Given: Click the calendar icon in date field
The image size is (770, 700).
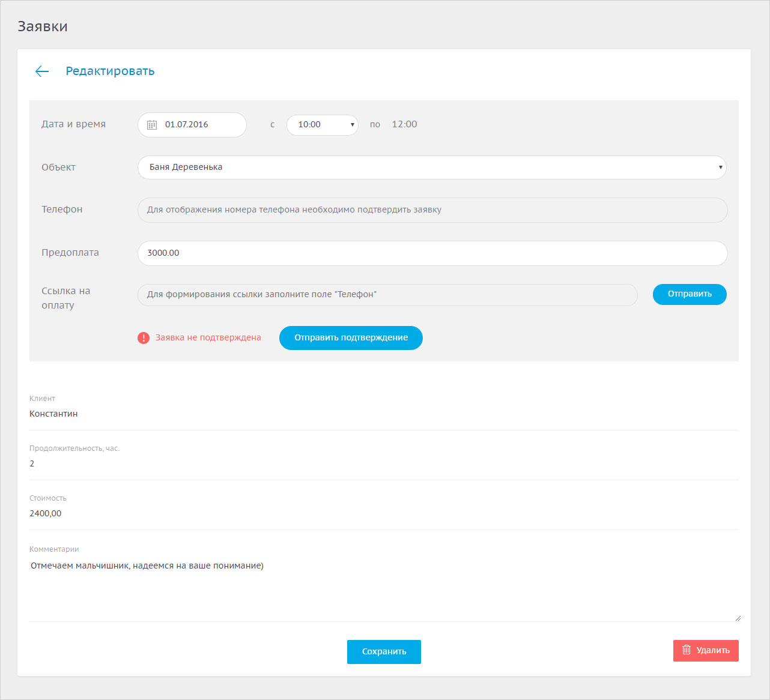Looking at the screenshot, I should click(x=152, y=125).
